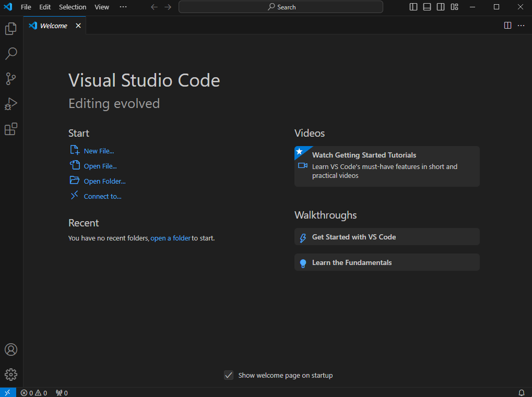
Task: Open the Accounts menu icon
Action: tap(11, 350)
